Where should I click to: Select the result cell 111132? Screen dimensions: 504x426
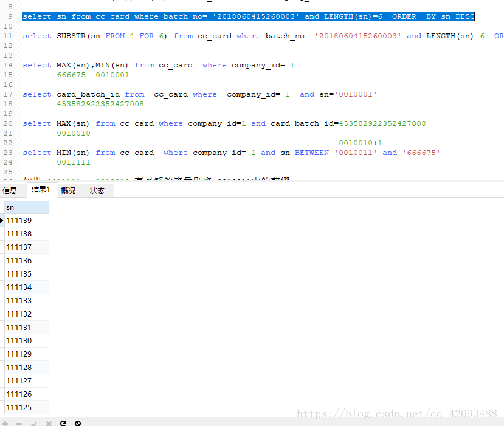[x=27, y=314]
